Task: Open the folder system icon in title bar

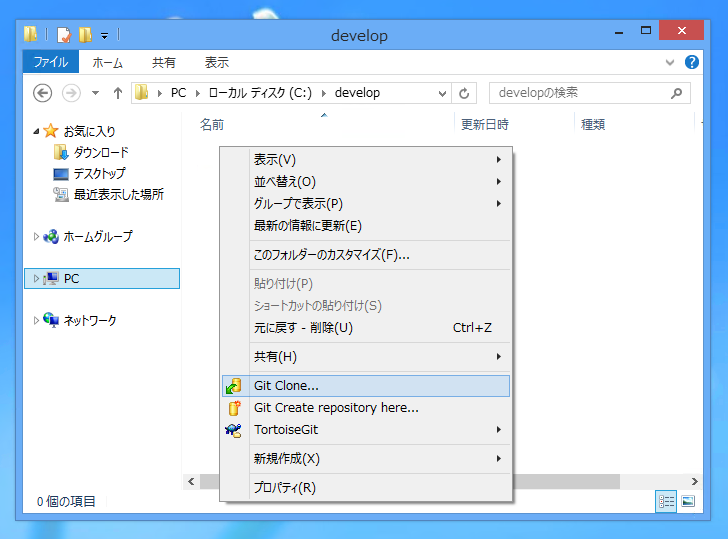Action: tap(30, 34)
